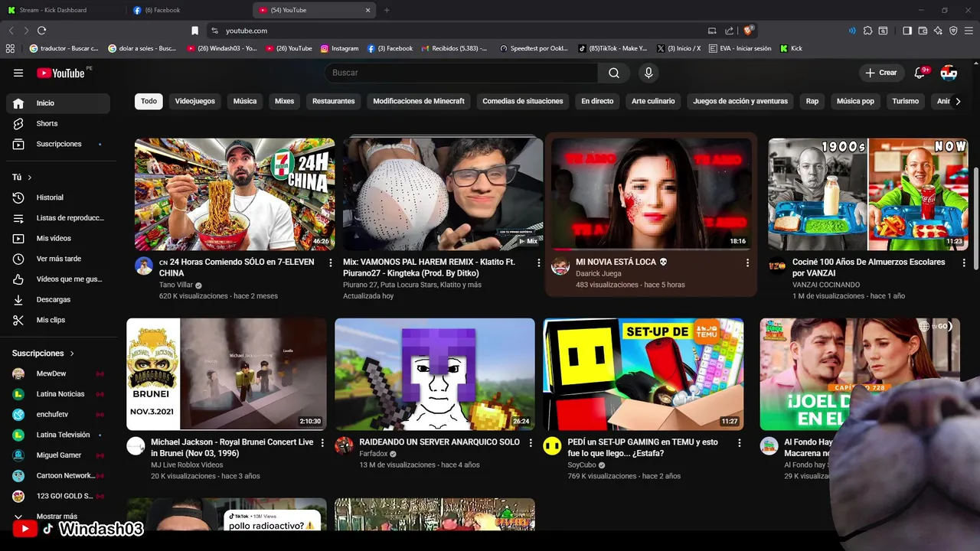Start voice search with the microphone icon

[x=648, y=73]
